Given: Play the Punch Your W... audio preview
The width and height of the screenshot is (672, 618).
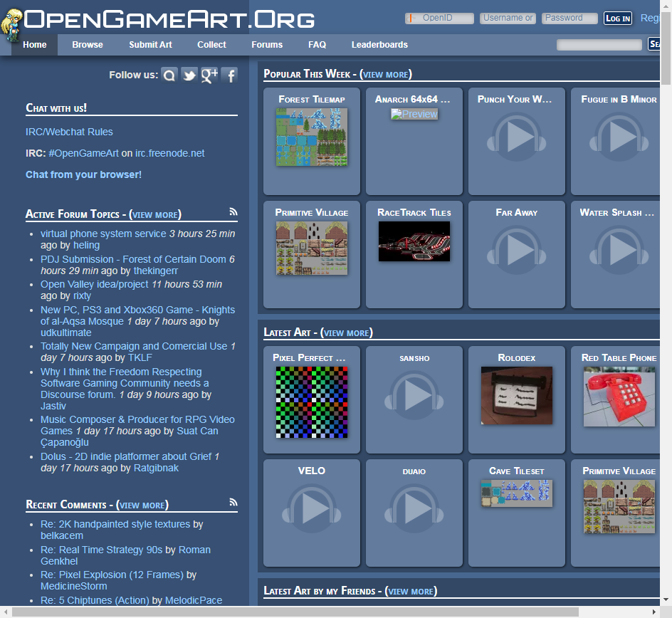Looking at the screenshot, I should point(516,137).
